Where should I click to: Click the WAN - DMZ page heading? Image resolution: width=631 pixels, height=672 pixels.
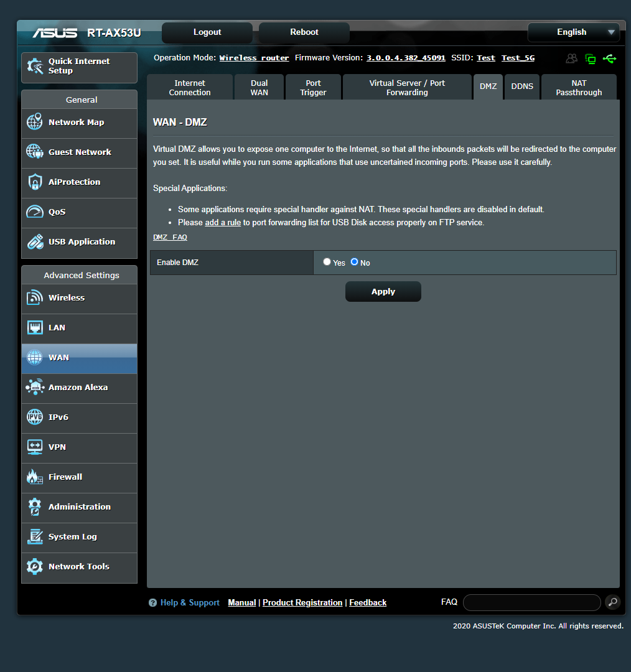point(180,122)
